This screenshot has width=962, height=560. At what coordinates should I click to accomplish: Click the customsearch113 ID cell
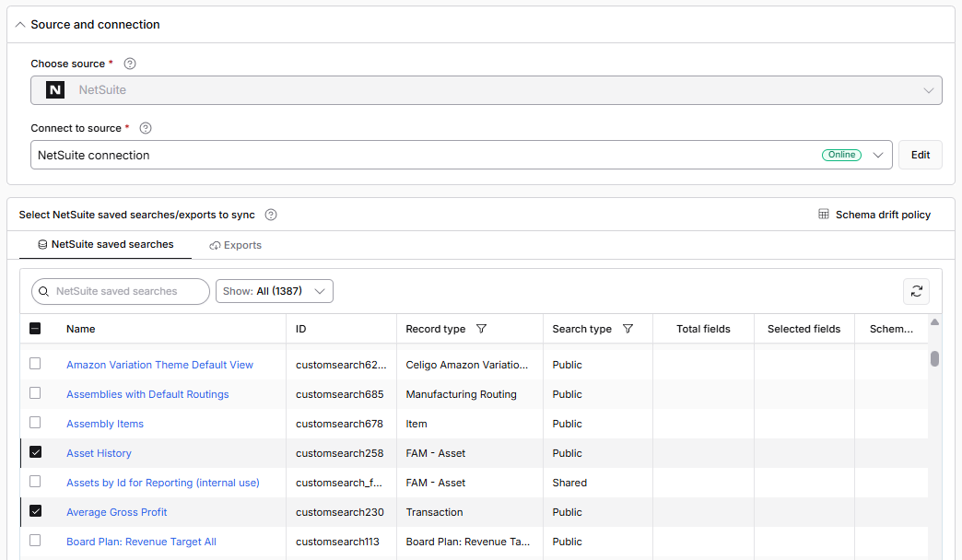point(337,542)
